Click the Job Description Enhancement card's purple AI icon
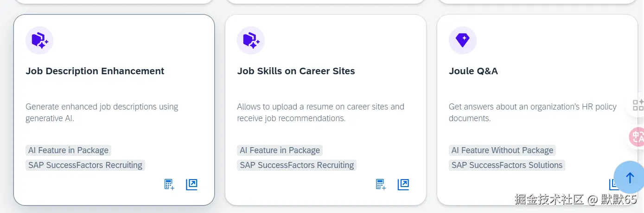This screenshot has width=644, height=213. tap(39, 40)
